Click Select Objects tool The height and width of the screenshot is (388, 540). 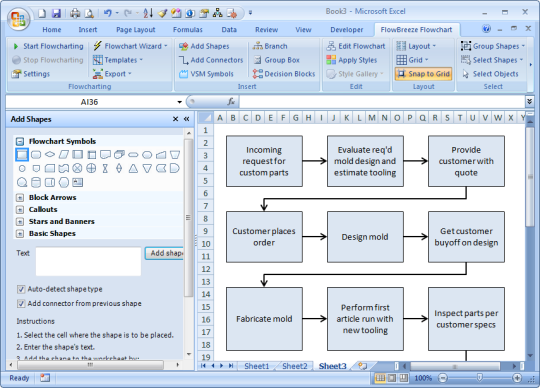point(490,74)
